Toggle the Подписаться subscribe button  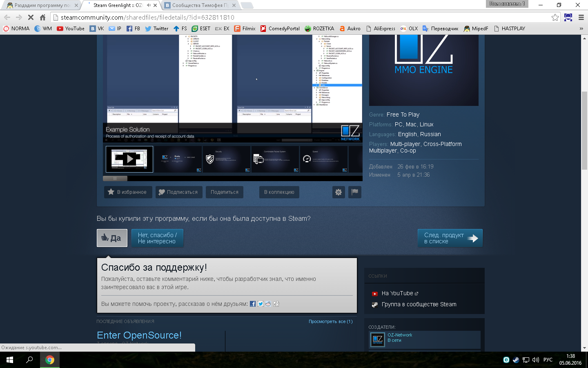click(179, 192)
